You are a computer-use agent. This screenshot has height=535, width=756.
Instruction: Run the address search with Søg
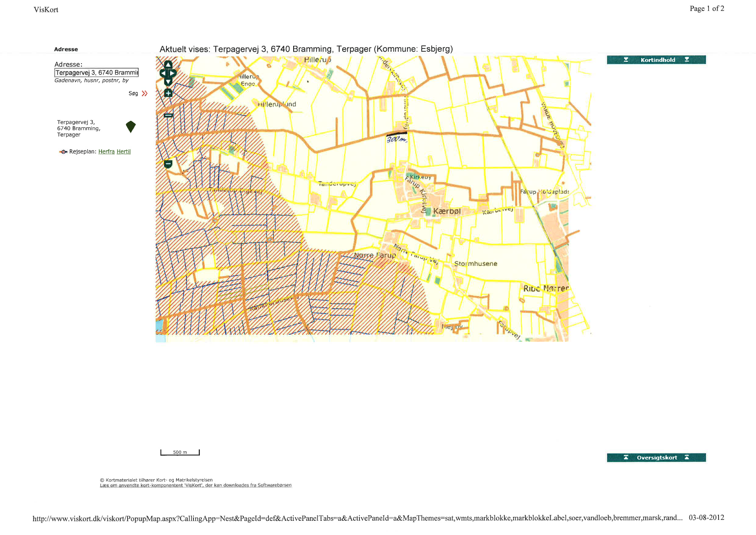click(138, 93)
